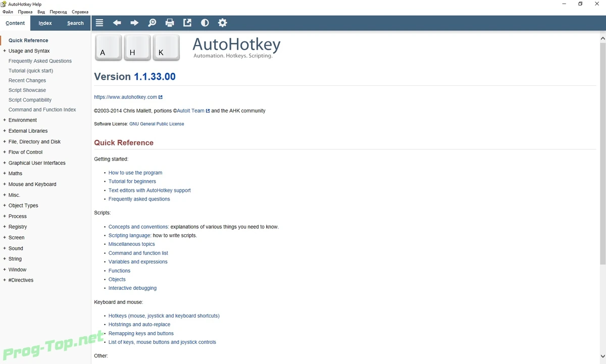
Task: Open the 'Interactive debugging' link
Action: coord(132,288)
